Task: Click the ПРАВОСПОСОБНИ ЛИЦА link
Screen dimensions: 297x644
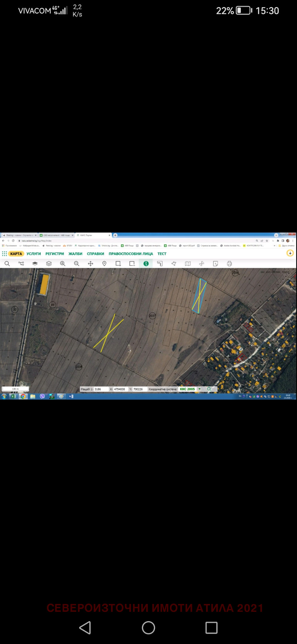Action: click(x=131, y=254)
